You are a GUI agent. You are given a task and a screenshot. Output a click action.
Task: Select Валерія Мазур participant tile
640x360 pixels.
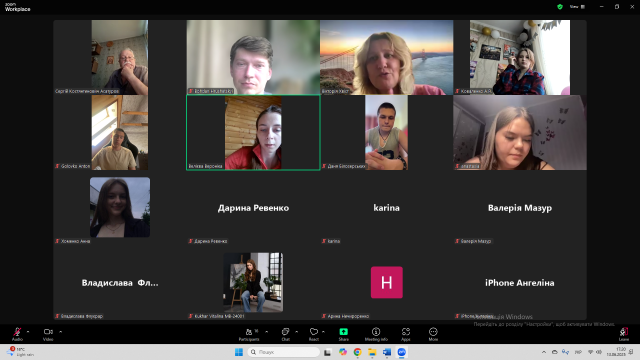point(520,208)
